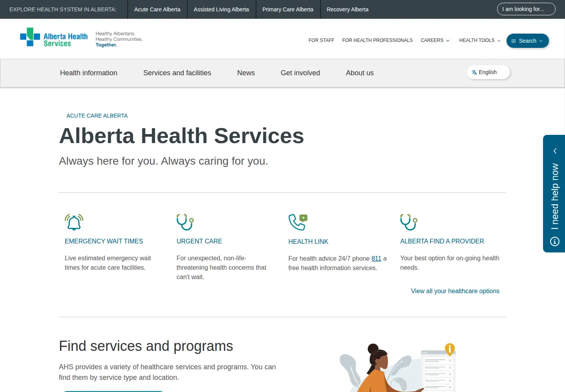Open Services and facilities menu
The height and width of the screenshot is (392, 565).
tap(177, 73)
